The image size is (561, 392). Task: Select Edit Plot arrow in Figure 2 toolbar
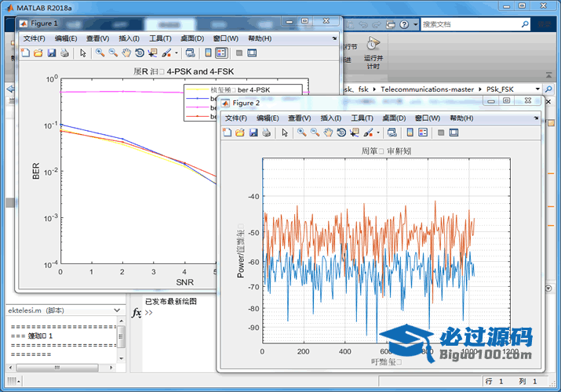click(285, 132)
